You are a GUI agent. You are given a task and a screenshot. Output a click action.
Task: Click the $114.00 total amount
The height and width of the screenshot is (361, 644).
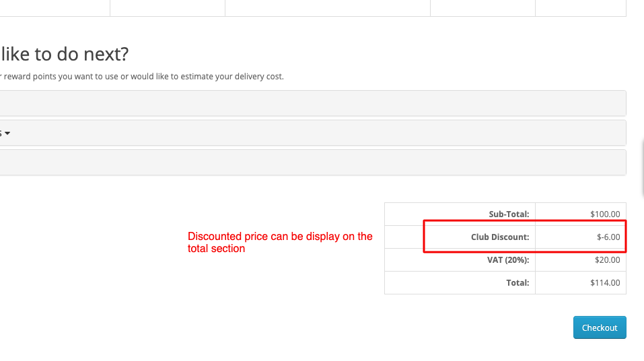tap(605, 282)
